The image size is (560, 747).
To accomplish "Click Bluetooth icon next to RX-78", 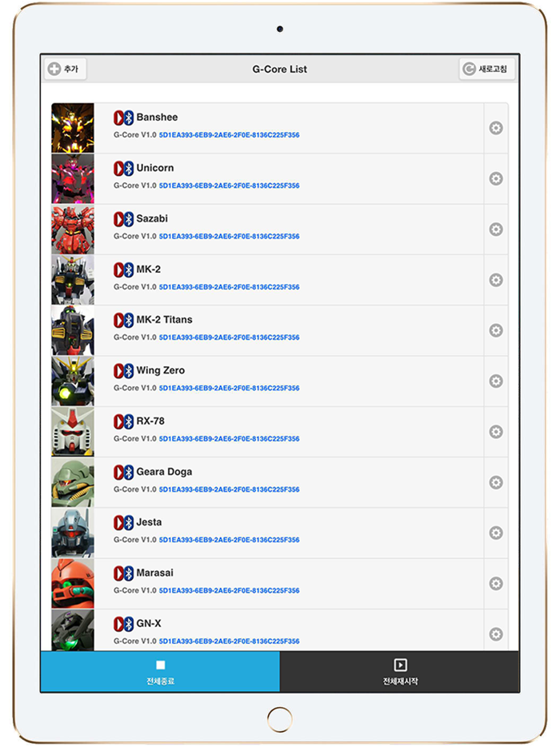I will point(129,421).
